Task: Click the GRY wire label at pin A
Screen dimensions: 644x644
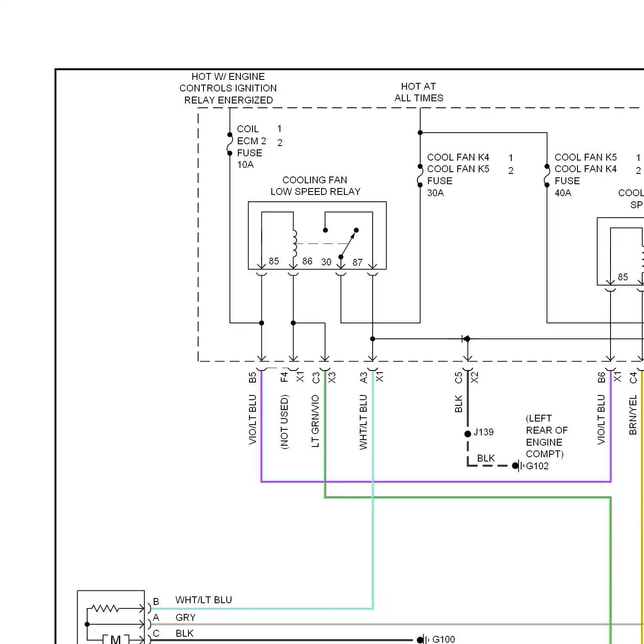Action: click(185, 618)
